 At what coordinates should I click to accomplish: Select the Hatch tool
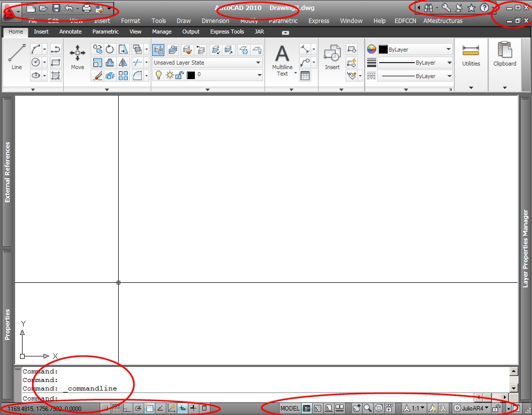[56, 75]
